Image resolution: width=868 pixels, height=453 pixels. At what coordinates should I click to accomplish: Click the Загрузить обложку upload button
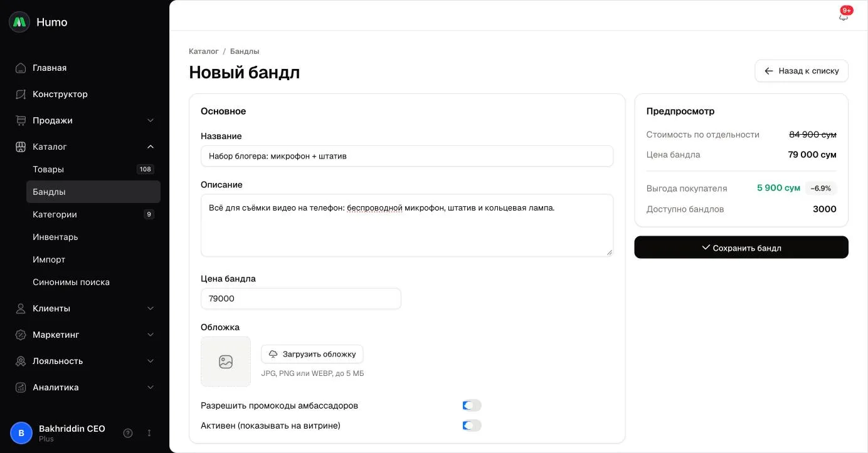(x=312, y=354)
